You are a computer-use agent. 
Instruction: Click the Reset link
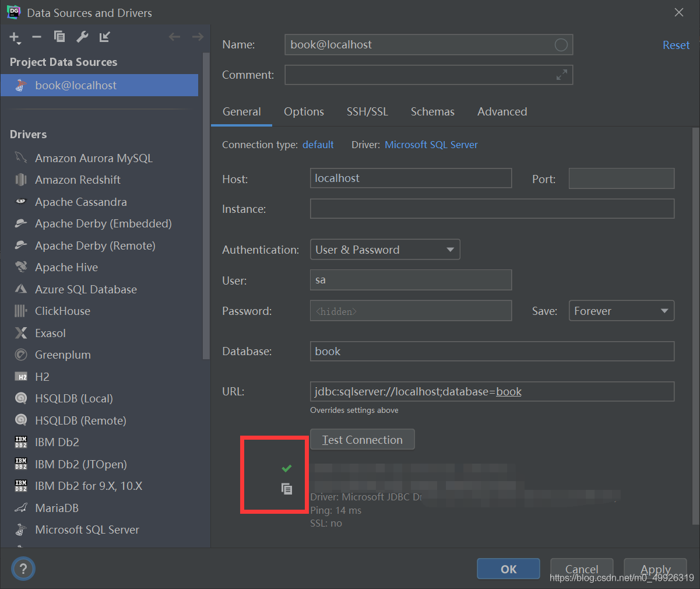point(676,45)
